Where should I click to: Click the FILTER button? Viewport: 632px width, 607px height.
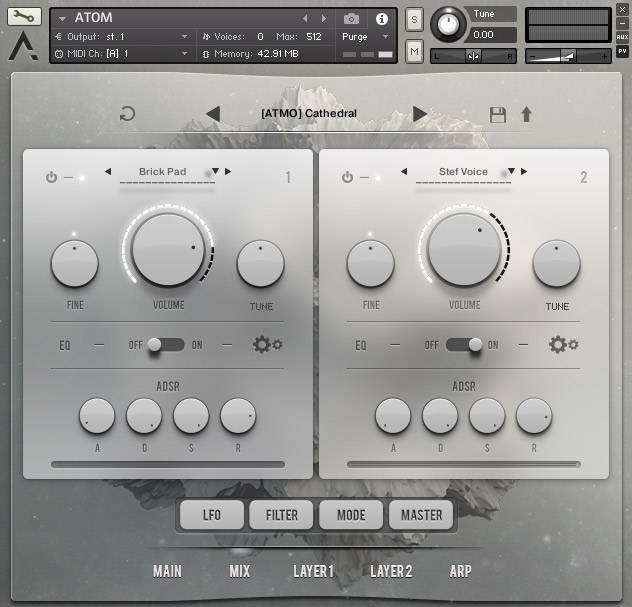(281, 515)
